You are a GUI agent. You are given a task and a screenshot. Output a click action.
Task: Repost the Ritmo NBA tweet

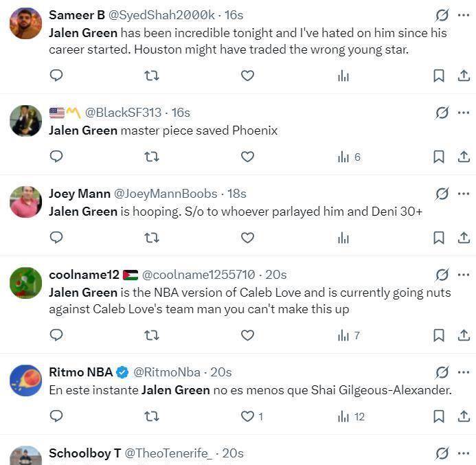click(x=151, y=416)
